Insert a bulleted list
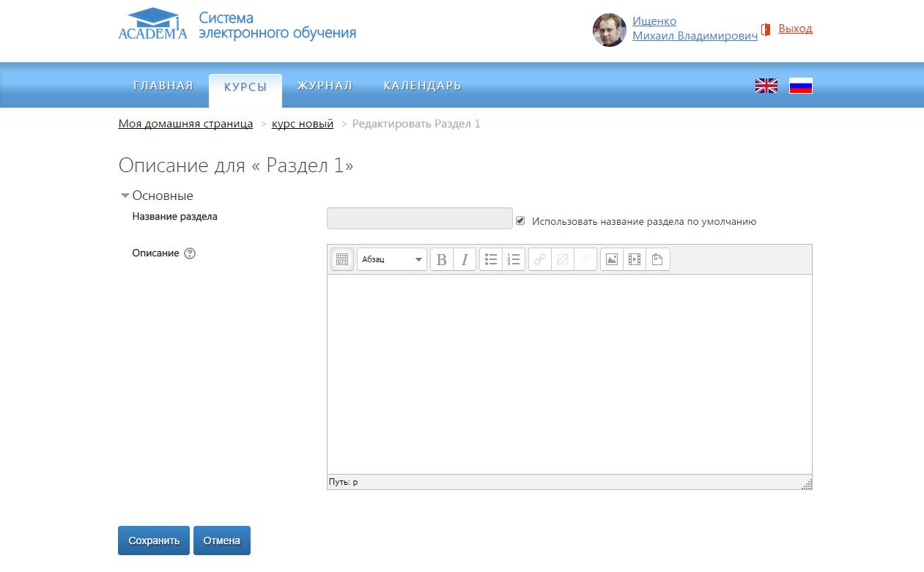 (491, 259)
